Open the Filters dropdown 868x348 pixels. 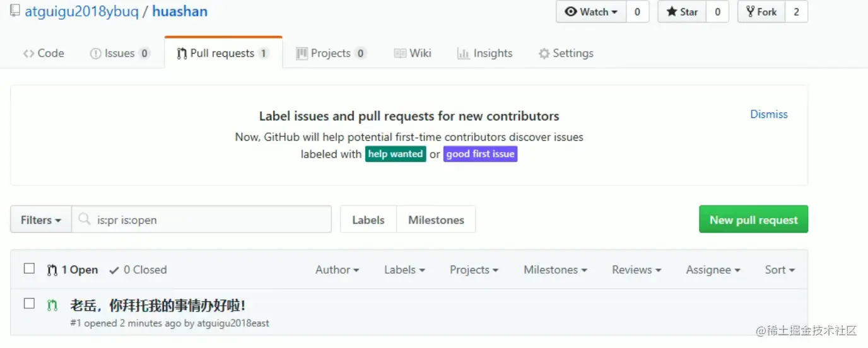point(41,220)
